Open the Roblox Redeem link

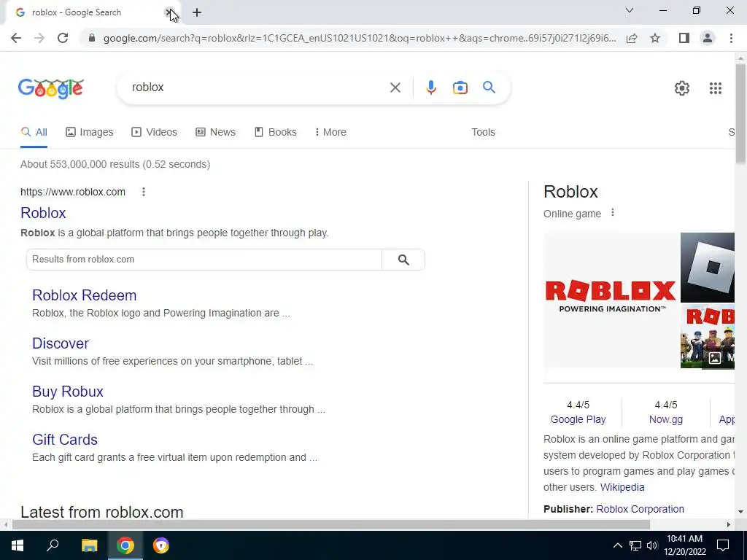coord(85,295)
